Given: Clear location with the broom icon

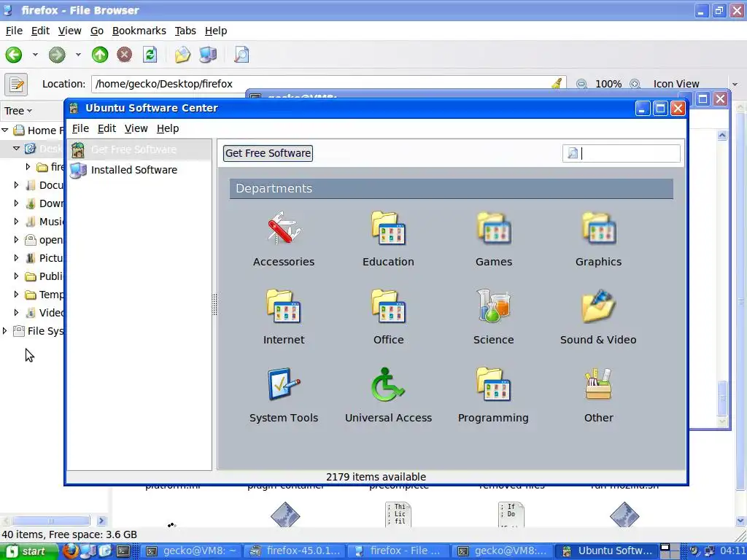Looking at the screenshot, I should (557, 85).
